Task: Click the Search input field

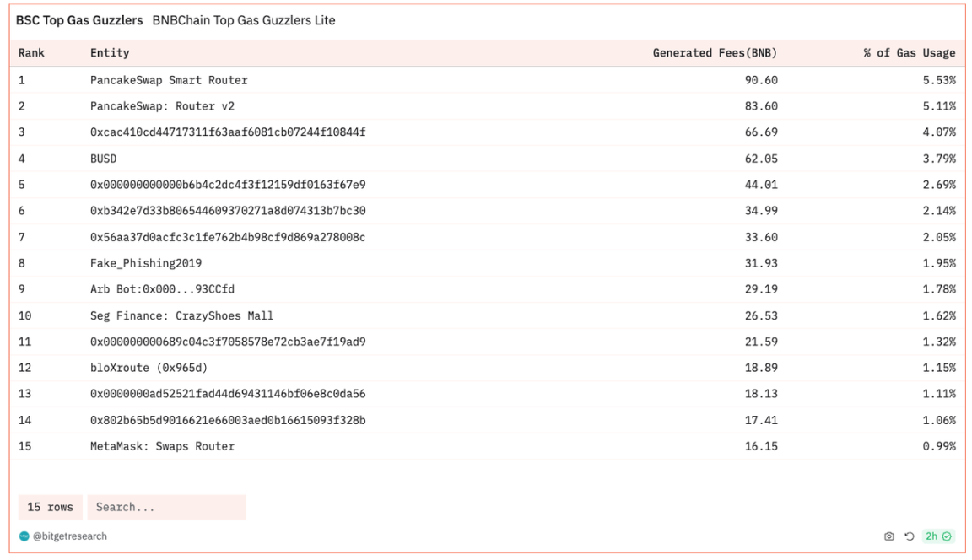Action: (166, 507)
